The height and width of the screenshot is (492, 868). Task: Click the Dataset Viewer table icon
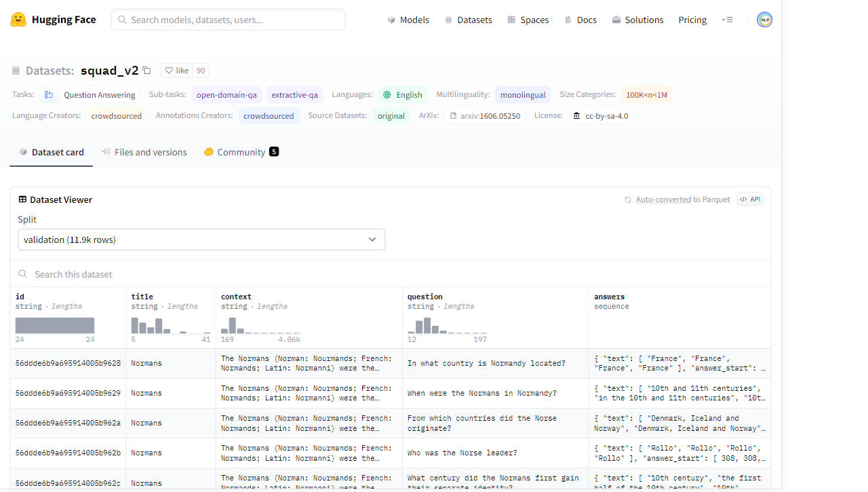tap(22, 200)
